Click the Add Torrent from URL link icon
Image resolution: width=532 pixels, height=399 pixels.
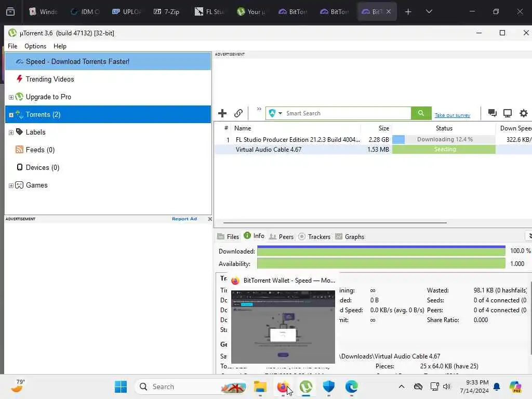click(x=238, y=113)
